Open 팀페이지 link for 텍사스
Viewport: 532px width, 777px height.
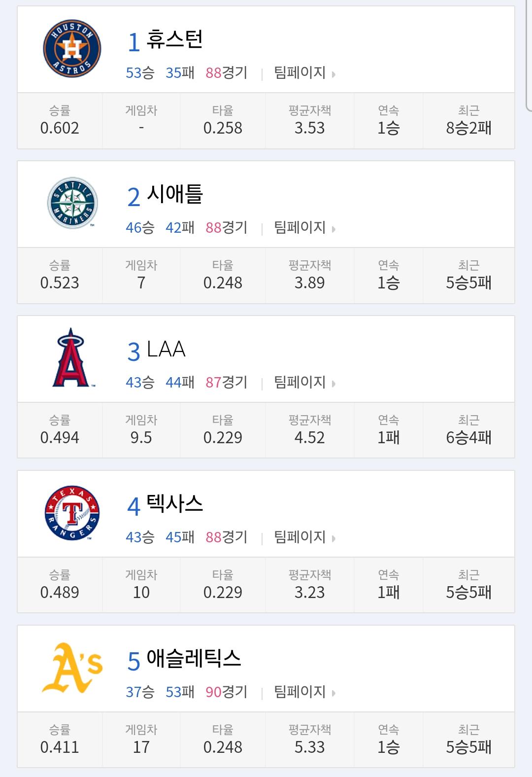click(299, 537)
